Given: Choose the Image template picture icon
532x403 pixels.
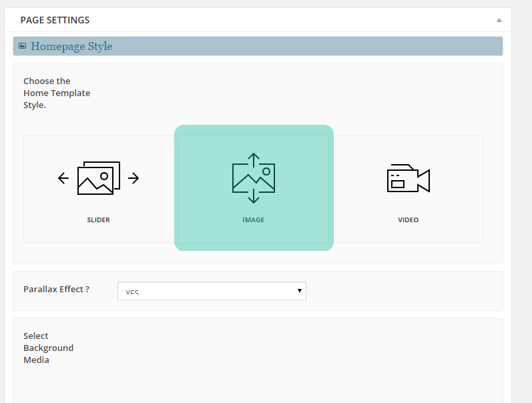Looking at the screenshot, I should [254, 178].
